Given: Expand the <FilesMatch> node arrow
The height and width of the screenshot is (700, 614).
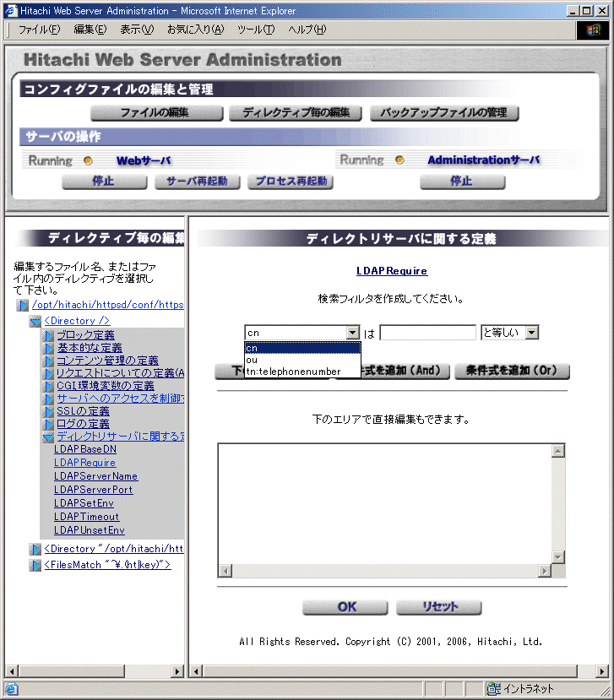Looking at the screenshot, I should click(35, 565).
